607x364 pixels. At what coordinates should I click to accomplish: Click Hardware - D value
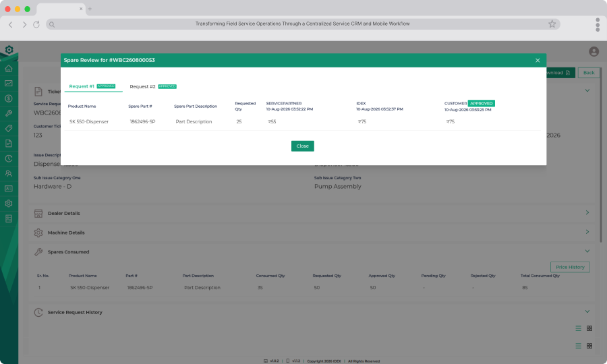pos(53,187)
